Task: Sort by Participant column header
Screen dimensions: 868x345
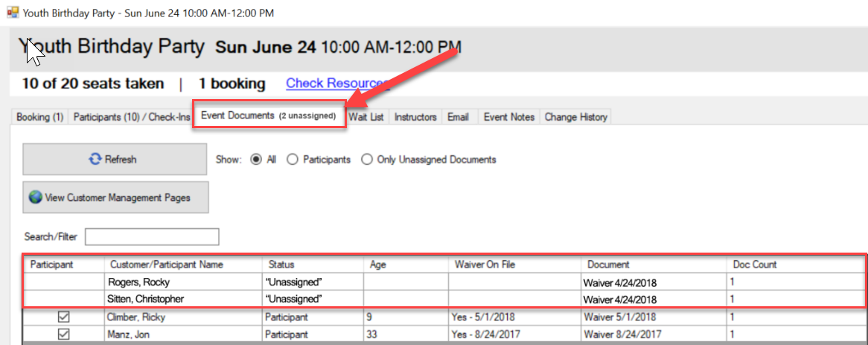Action: 64,264
